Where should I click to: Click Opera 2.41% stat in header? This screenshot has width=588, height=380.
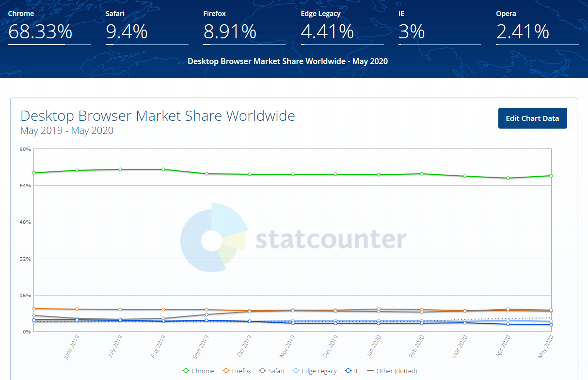pos(537,27)
